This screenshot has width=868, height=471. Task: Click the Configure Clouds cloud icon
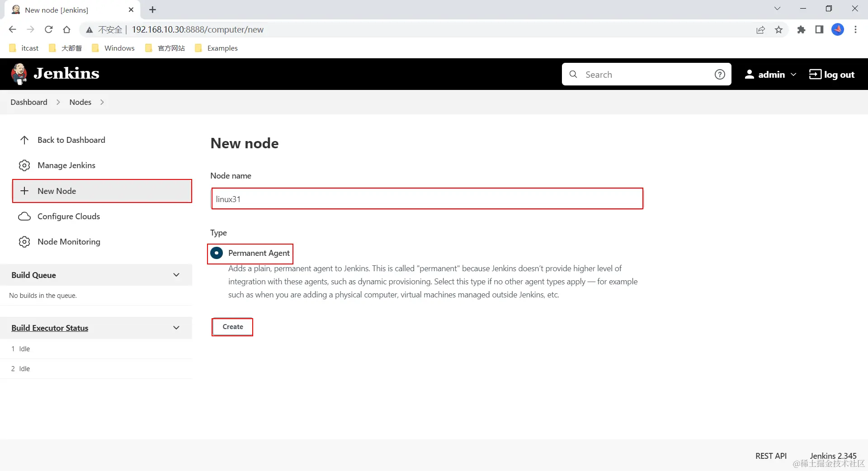pyautogui.click(x=24, y=217)
